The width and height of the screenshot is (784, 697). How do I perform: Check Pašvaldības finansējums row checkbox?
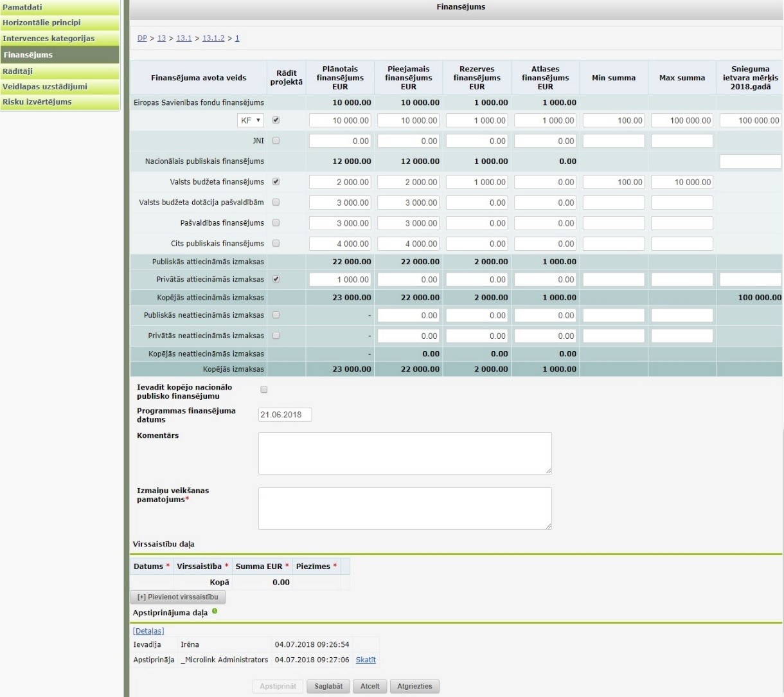[276, 222]
